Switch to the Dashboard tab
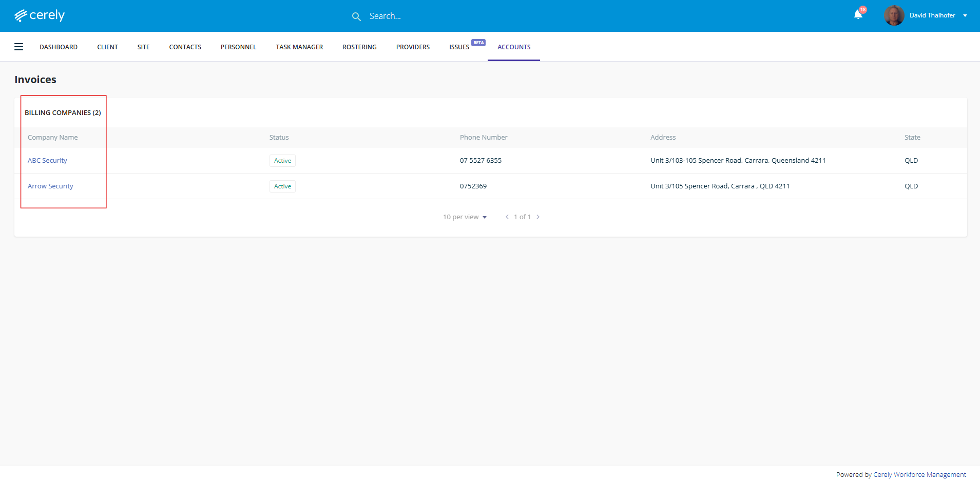Screen dimensions: 980x481 click(x=59, y=47)
